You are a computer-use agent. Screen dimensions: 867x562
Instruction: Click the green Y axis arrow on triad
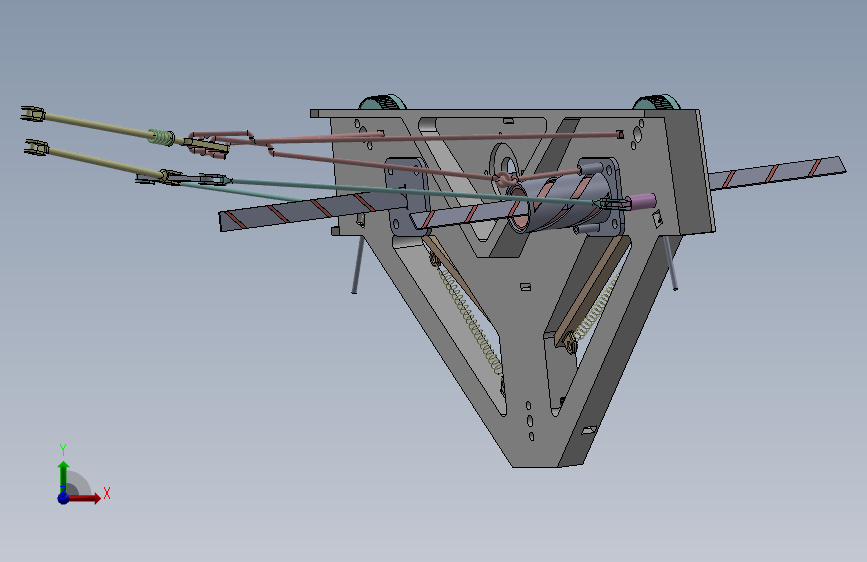tap(64, 477)
